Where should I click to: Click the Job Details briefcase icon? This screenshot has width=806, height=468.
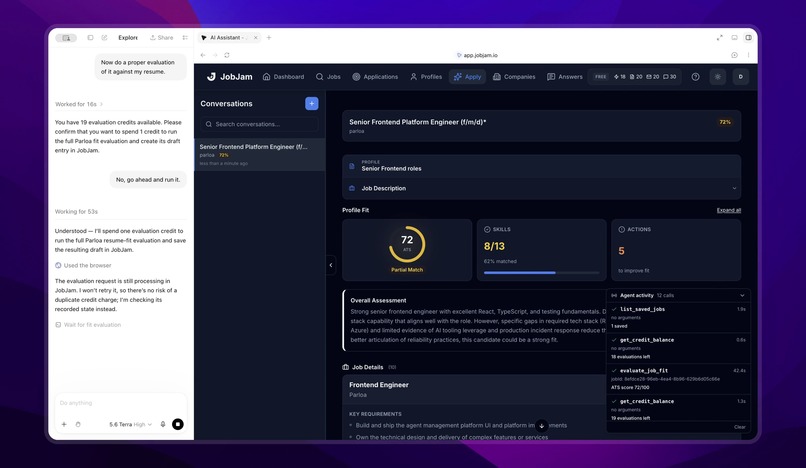pos(345,367)
